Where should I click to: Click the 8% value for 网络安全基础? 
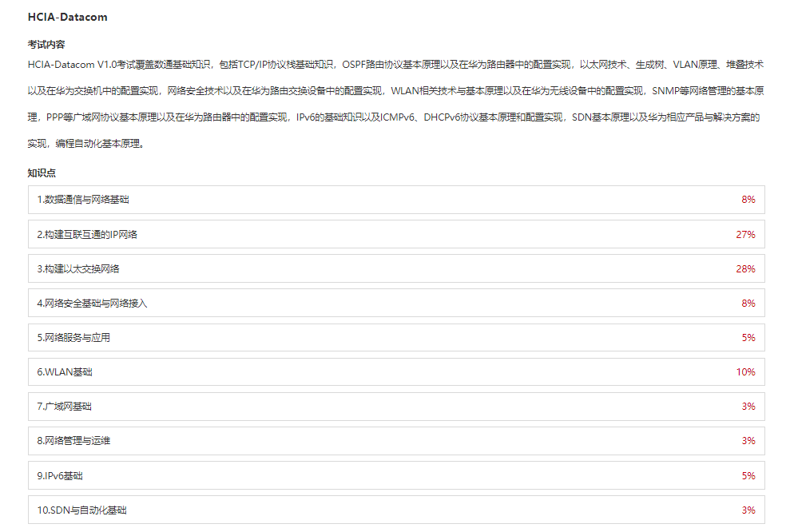pos(748,304)
